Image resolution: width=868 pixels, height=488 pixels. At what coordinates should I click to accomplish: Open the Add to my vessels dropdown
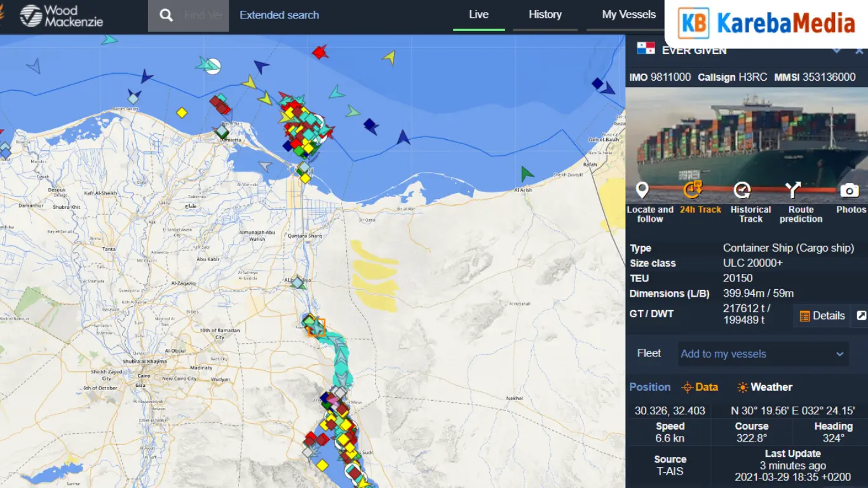click(763, 354)
